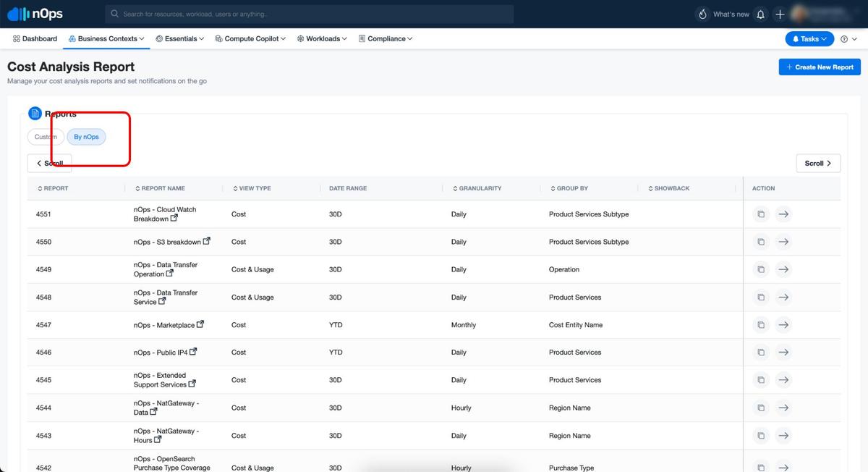Click the plus icon in top bar
868x472 pixels.
[780, 14]
